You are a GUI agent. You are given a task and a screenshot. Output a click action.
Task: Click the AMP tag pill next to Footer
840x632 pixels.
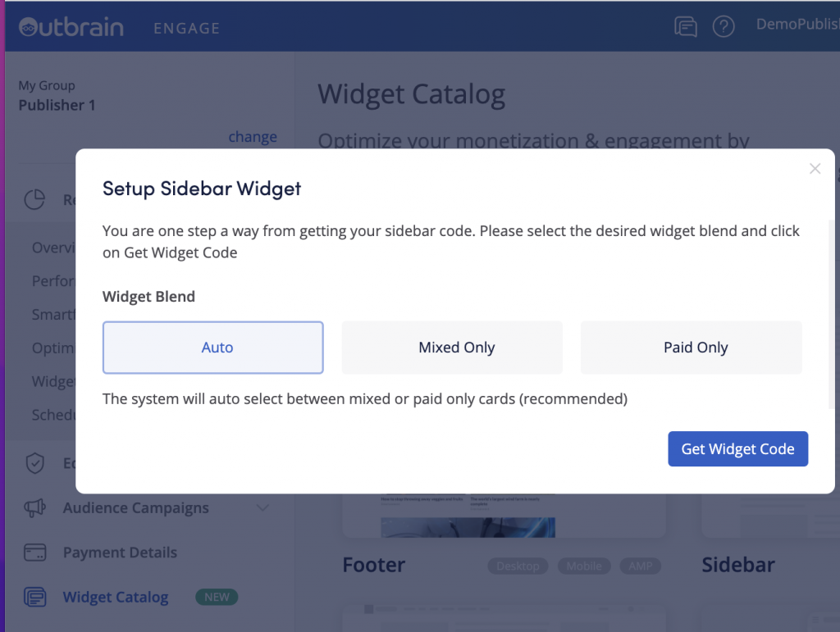tap(641, 566)
